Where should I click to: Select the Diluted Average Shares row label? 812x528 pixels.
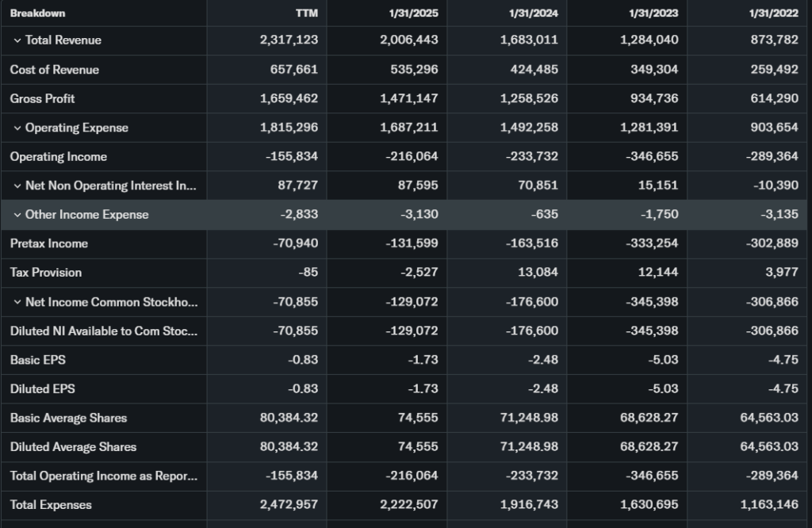[73, 447]
